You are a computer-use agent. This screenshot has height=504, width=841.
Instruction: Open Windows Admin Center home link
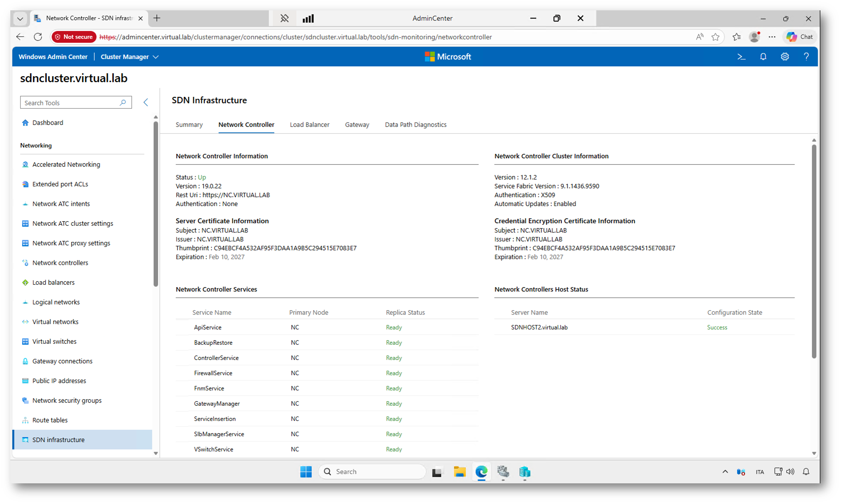pyautogui.click(x=53, y=57)
